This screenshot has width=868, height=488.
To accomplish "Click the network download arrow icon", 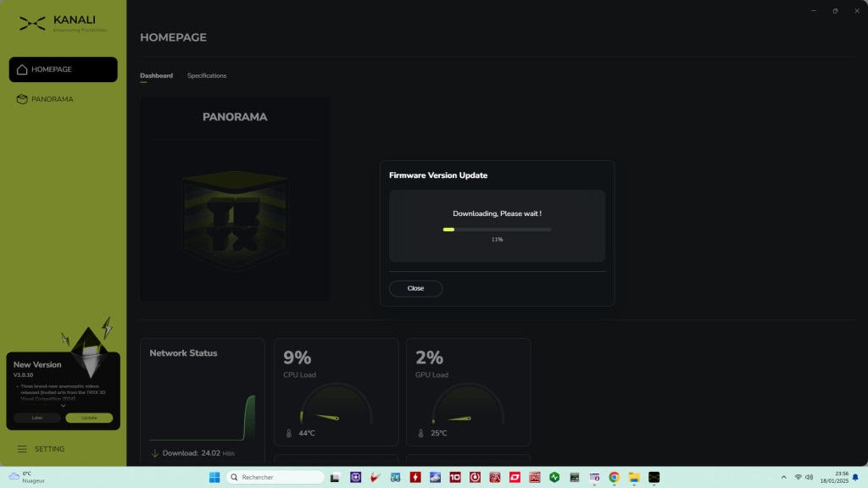I will 154,453.
